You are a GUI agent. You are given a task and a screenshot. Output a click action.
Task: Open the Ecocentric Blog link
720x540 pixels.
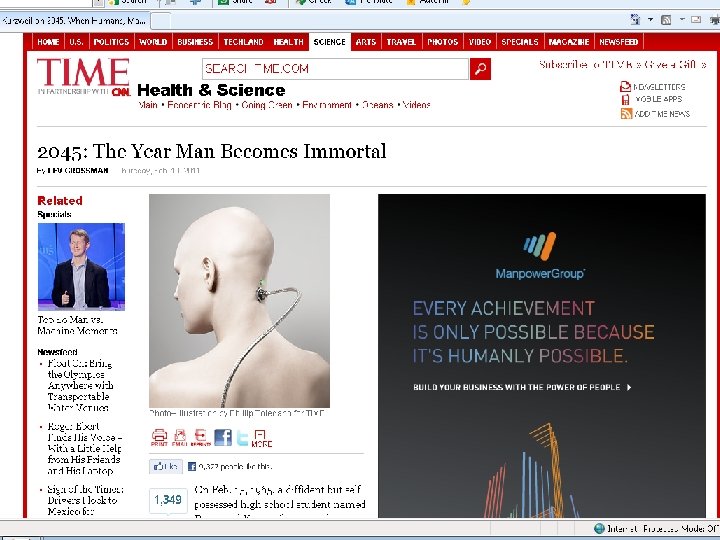pos(199,105)
